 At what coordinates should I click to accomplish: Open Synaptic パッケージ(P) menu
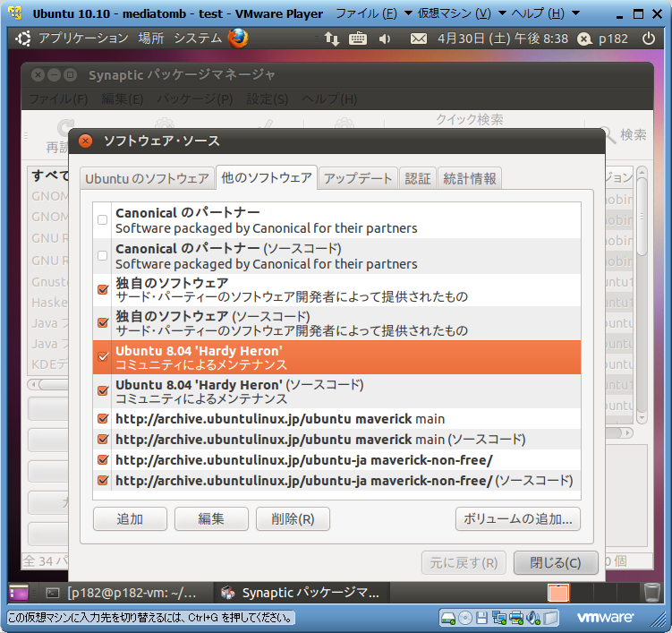point(194,99)
